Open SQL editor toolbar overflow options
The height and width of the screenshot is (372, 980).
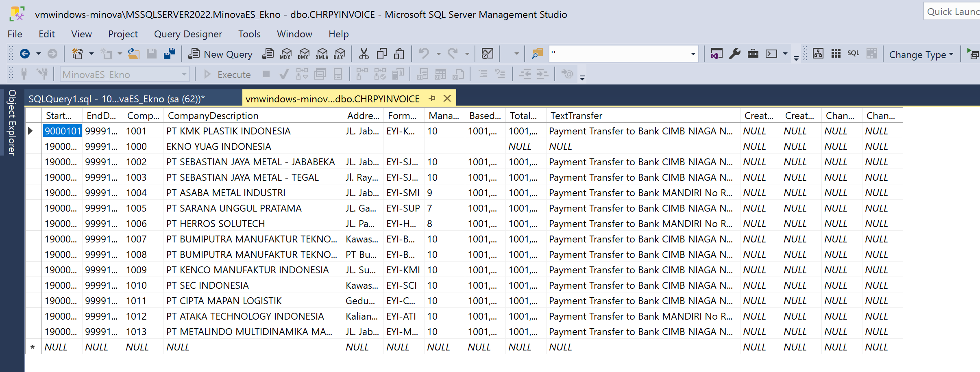coord(582,78)
